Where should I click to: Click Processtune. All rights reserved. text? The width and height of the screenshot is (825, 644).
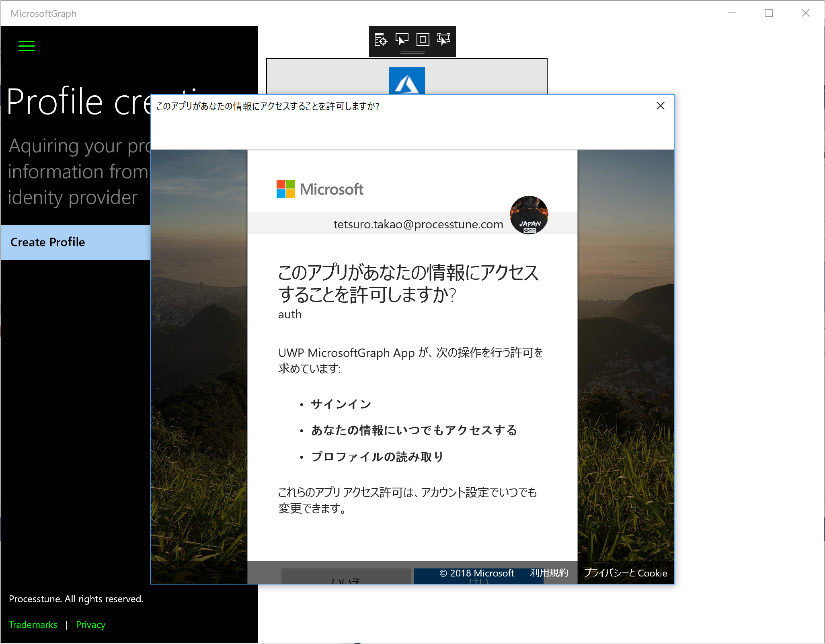point(76,599)
